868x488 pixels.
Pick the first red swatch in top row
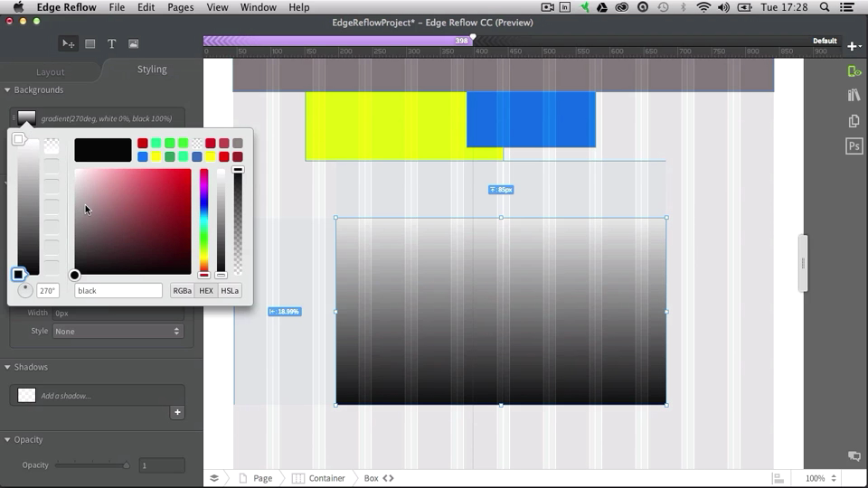[x=142, y=144]
